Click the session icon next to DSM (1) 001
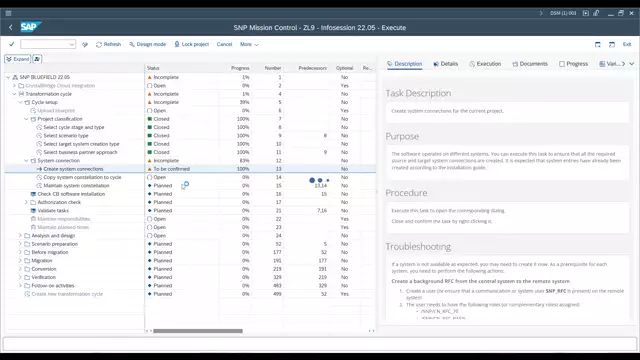The width and height of the screenshot is (640, 360). tap(586, 13)
